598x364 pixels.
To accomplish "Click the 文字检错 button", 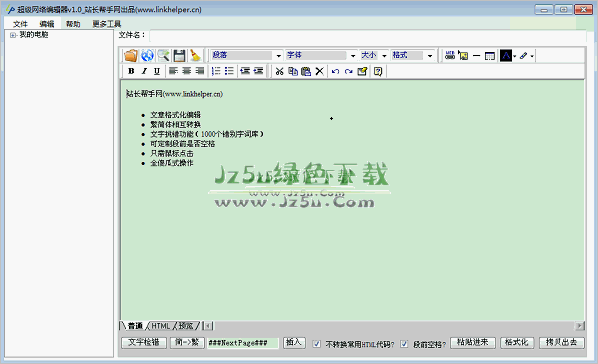I will (144, 343).
